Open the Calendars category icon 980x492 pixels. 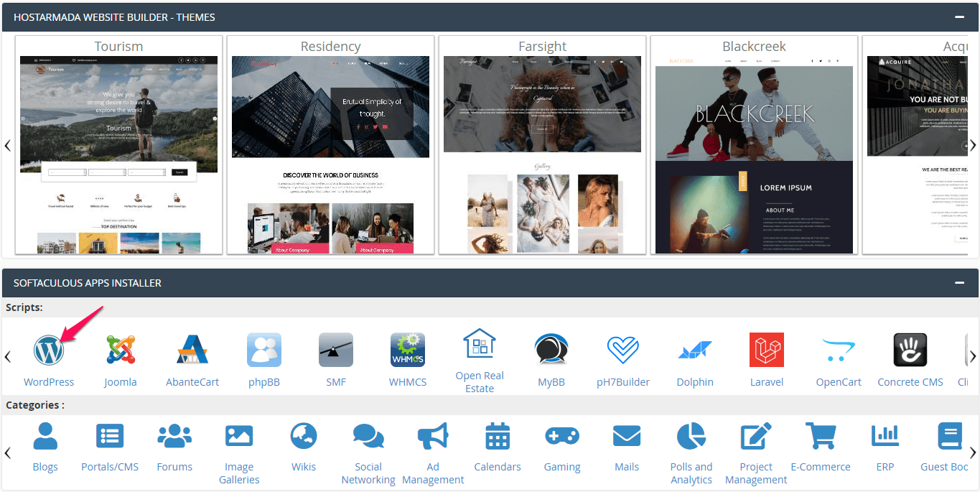(498, 436)
